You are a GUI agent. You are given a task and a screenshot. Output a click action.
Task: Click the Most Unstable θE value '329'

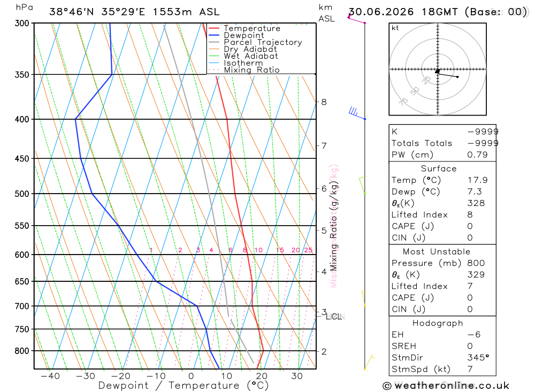pyautogui.click(x=476, y=275)
